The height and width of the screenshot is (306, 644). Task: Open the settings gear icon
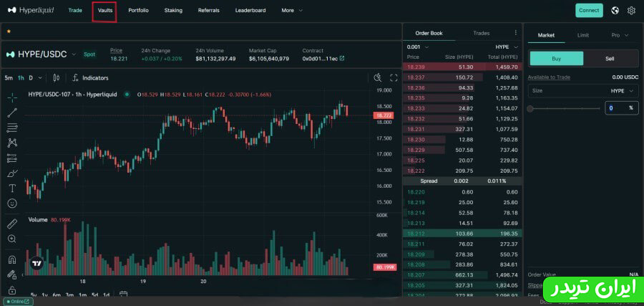click(x=631, y=11)
